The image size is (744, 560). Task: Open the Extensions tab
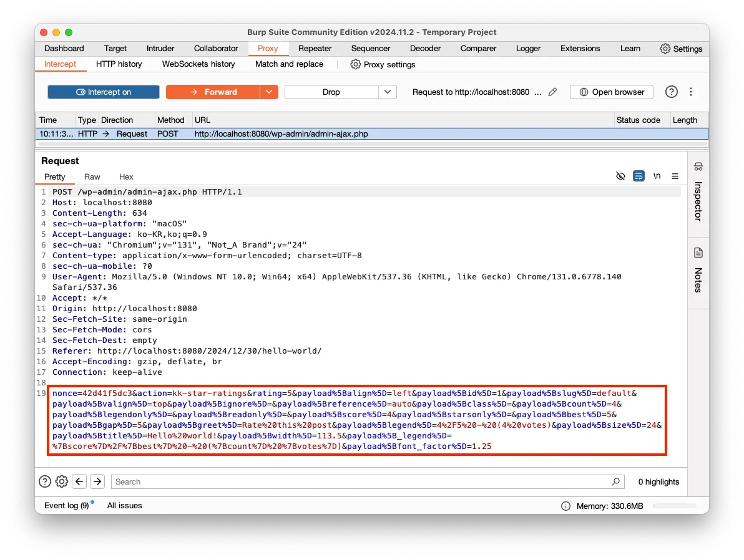580,49
